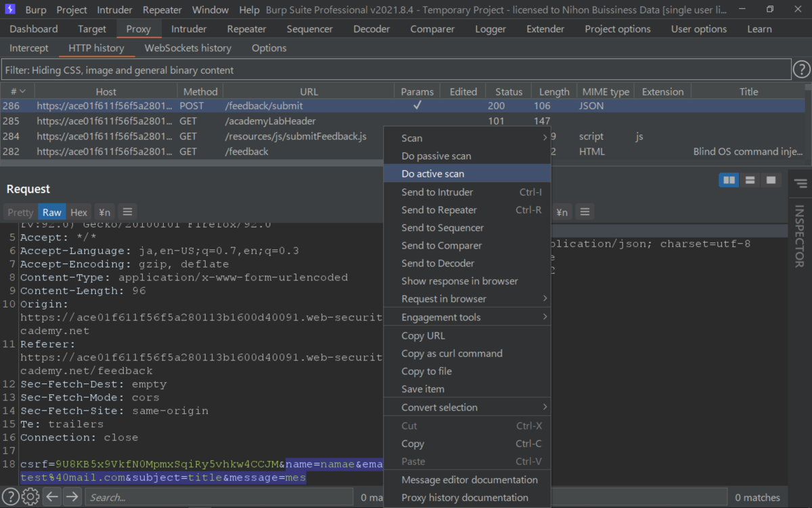Viewport: 812px width, 508px height.
Task: Expand Convert selection submenu
Action: [467, 407]
